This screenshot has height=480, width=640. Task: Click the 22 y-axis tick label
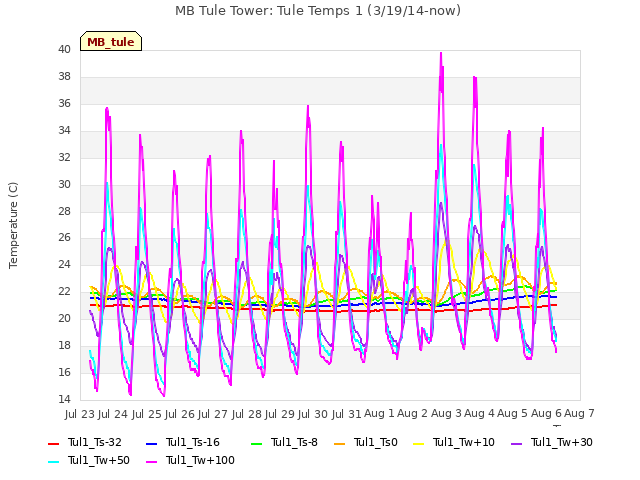click(x=64, y=291)
